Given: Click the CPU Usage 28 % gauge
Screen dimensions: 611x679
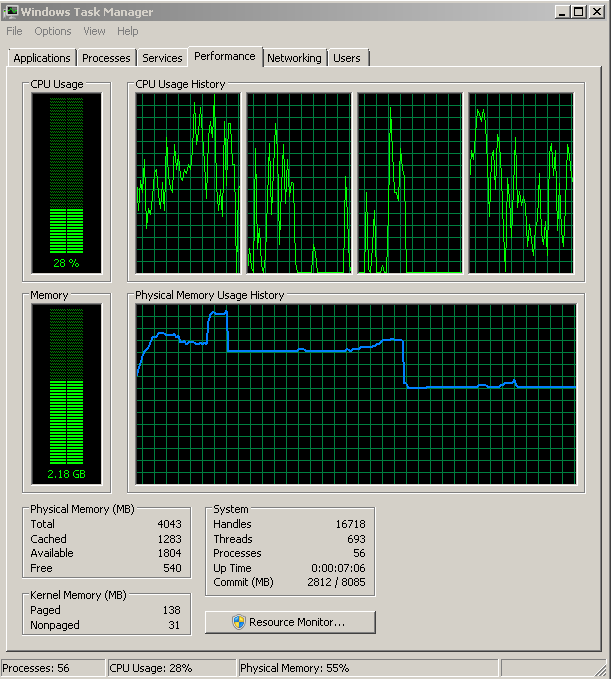Looking at the screenshot, I should tap(67, 183).
